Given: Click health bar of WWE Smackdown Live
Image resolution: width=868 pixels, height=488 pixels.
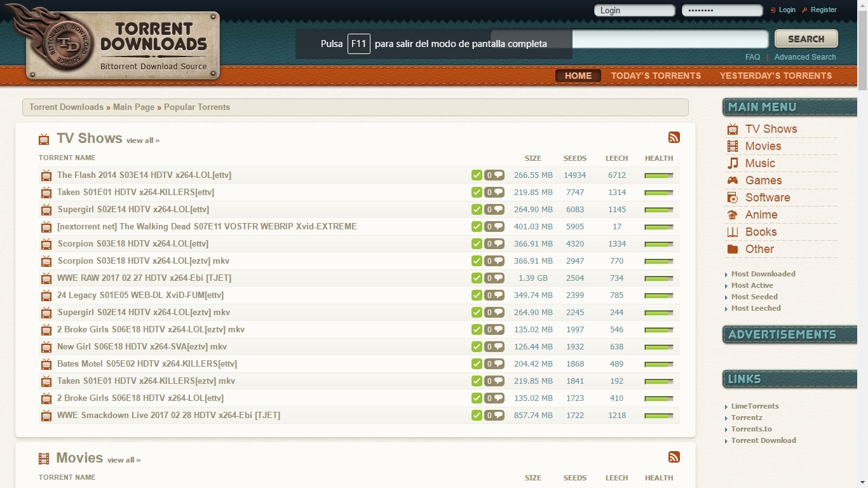Looking at the screenshot, I should pyautogui.click(x=659, y=416).
